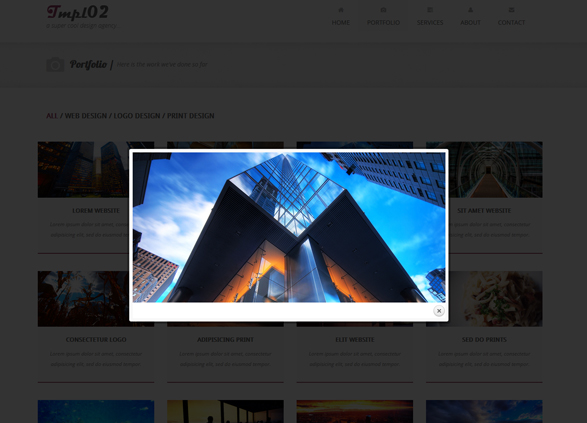The image size is (587, 423).
Task: Go to the SERVICES page
Action: click(x=430, y=22)
